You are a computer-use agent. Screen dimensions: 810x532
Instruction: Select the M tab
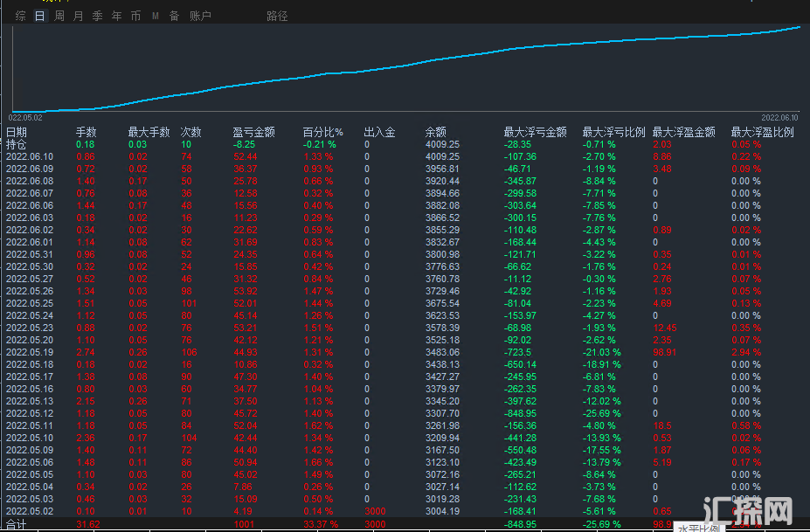coord(155,16)
